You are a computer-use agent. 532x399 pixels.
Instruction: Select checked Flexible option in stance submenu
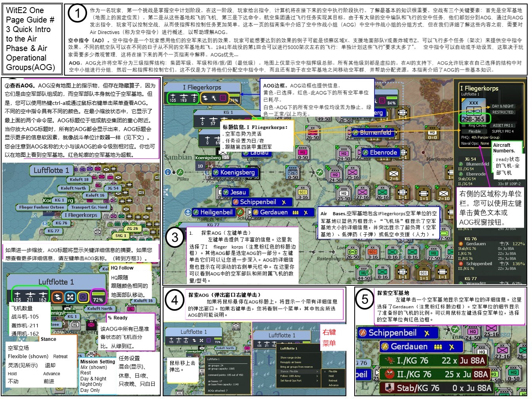[x=332, y=371]
